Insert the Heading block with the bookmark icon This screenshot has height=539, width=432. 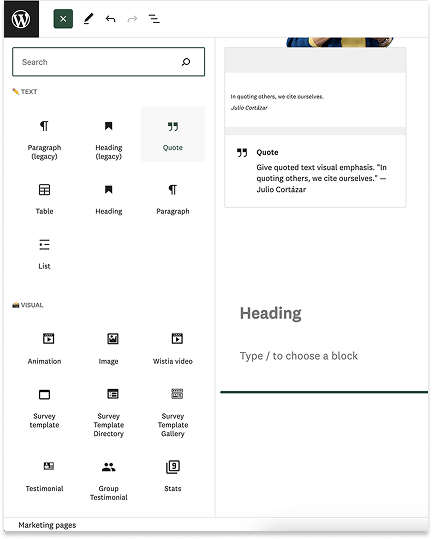109,199
